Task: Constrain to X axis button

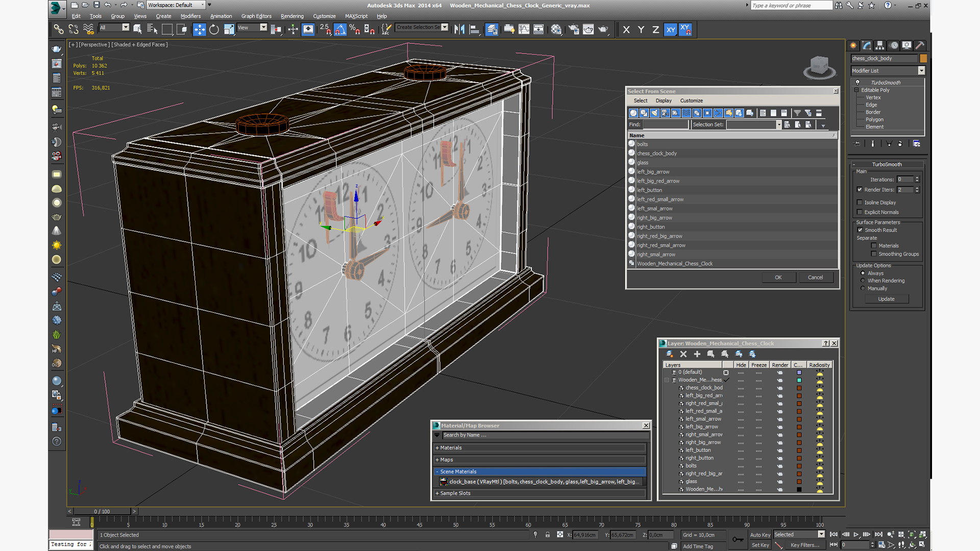Action: (626, 30)
